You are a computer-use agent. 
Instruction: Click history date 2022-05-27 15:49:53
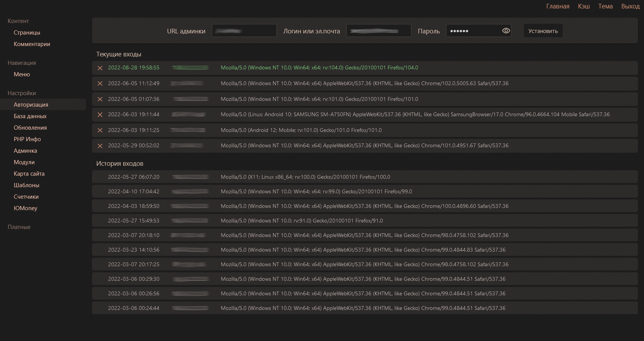point(134,221)
